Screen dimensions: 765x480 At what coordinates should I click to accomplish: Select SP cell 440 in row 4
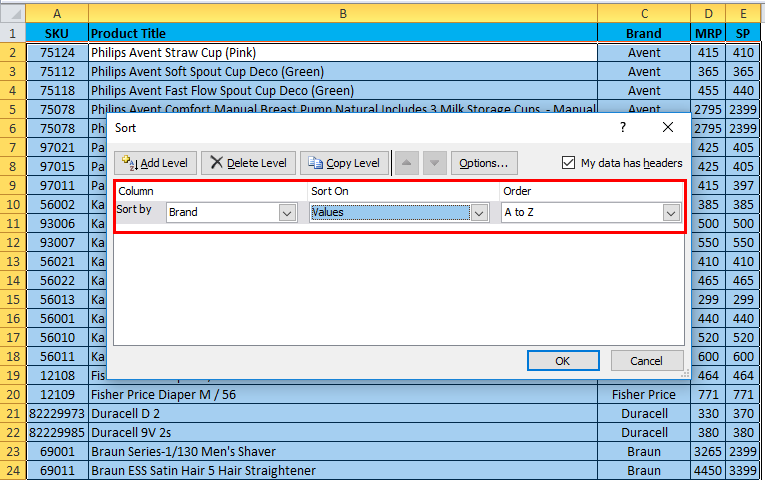743,91
